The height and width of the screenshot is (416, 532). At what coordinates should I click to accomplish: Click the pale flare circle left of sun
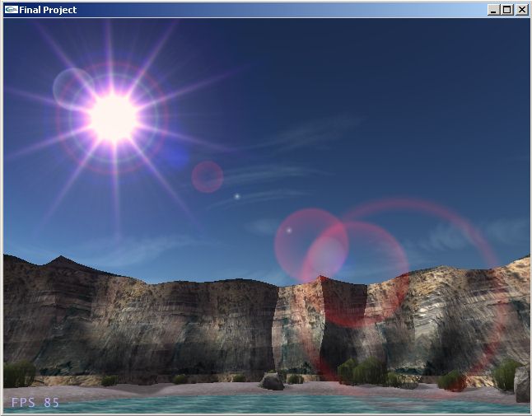tap(71, 86)
